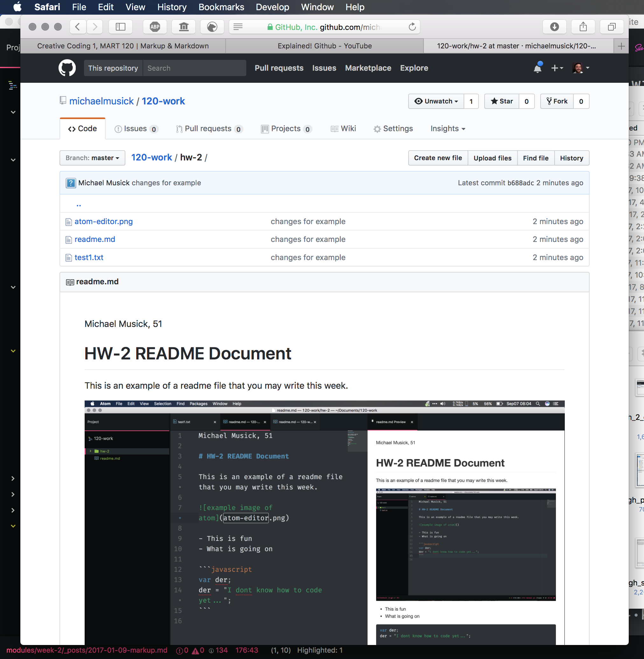Collapse the first chevron in editor sidebar
644x659 pixels.
click(x=13, y=112)
